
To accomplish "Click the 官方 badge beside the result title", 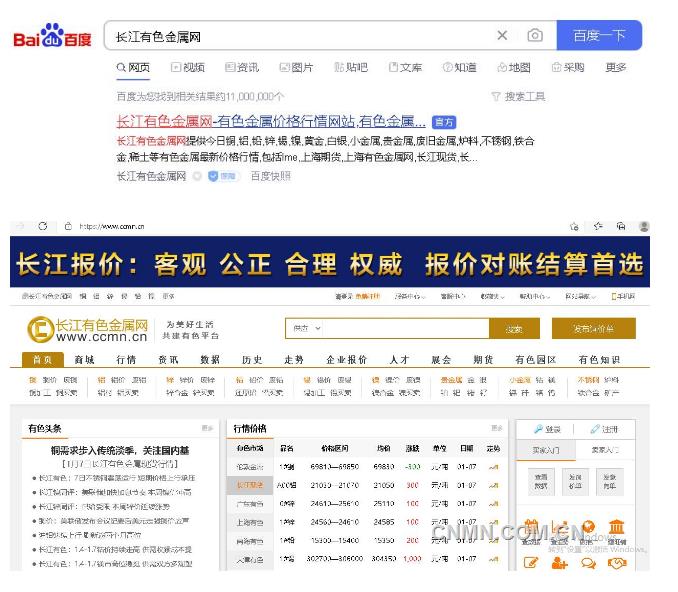I will pos(444,122).
